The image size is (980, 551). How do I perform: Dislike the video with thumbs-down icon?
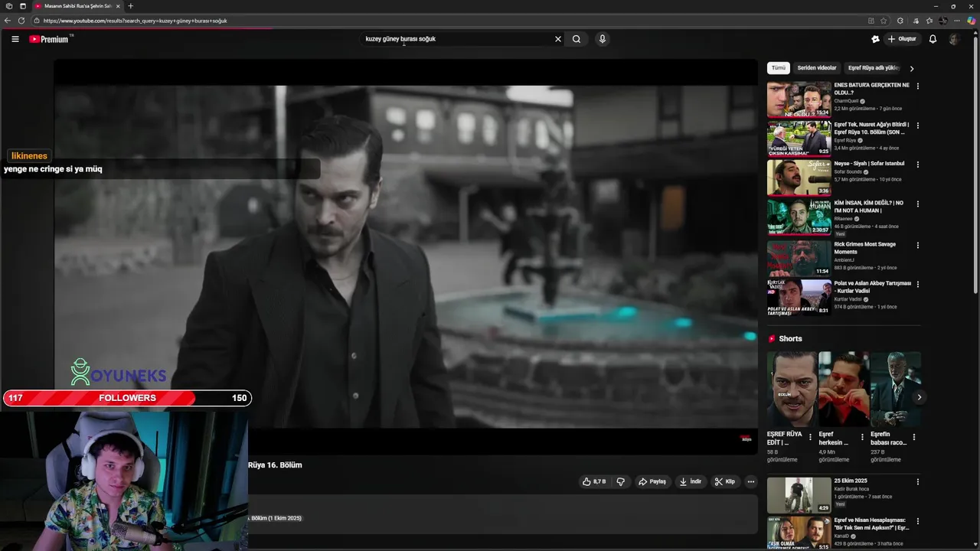pyautogui.click(x=621, y=481)
